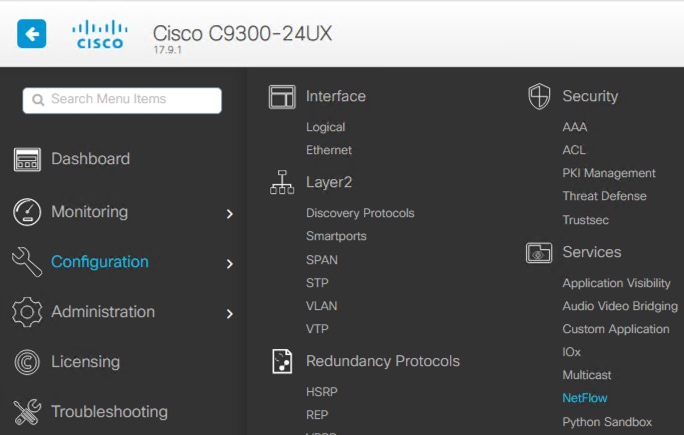Open the Dashboard menu item
The width and height of the screenshot is (684, 435).
click(x=90, y=159)
